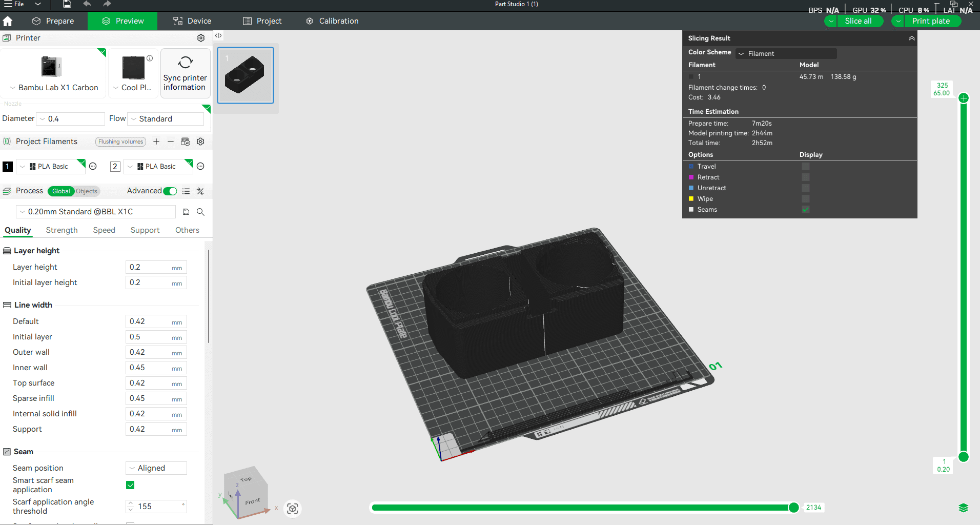
Task: Open the nozzle Diameter dropdown
Action: [x=71, y=119]
